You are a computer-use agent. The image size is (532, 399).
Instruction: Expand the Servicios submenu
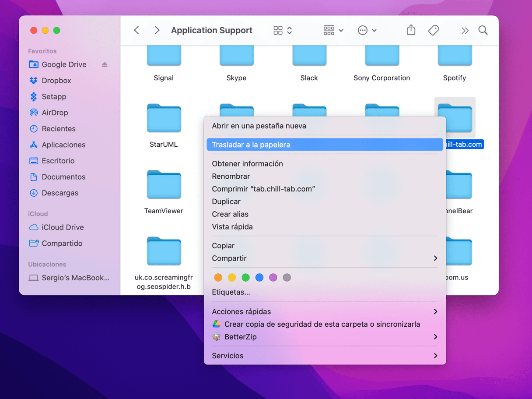coord(325,356)
